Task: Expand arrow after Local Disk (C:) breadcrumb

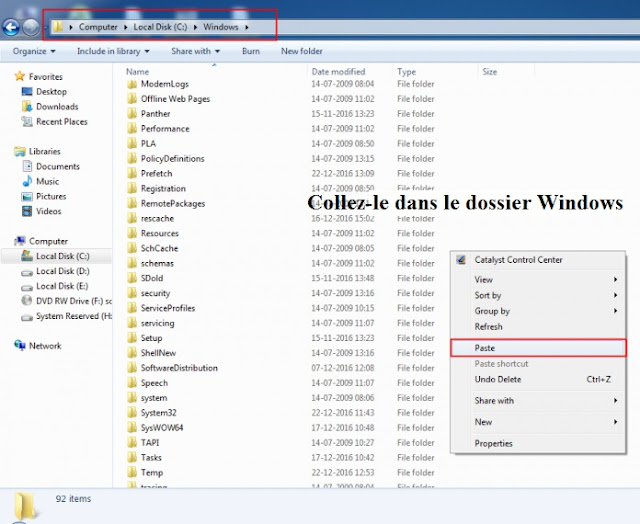Action: [195, 27]
